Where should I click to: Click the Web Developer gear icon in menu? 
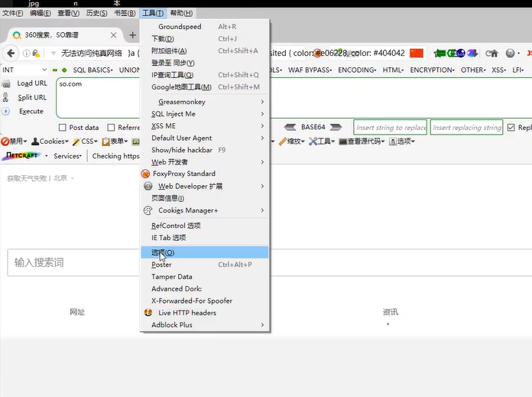[148, 186]
